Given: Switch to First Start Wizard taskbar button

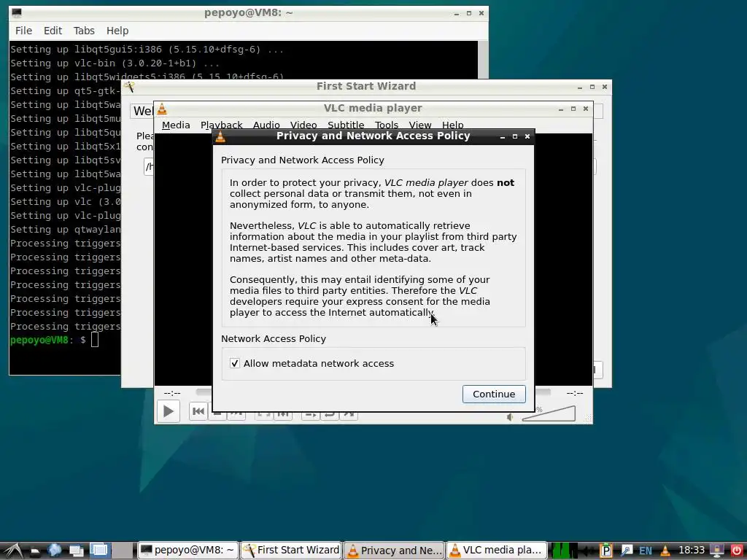Looking at the screenshot, I should [291, 551].
